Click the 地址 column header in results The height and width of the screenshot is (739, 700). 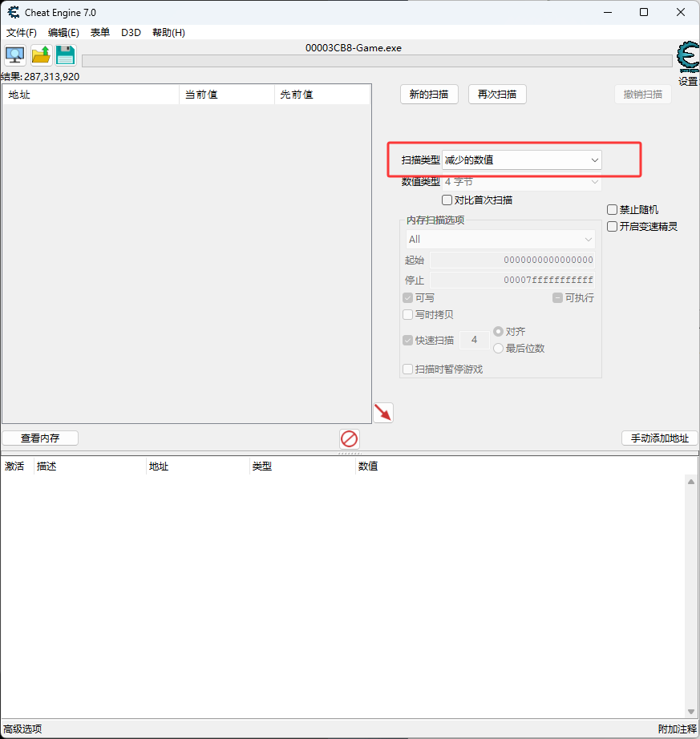(91, 95)
